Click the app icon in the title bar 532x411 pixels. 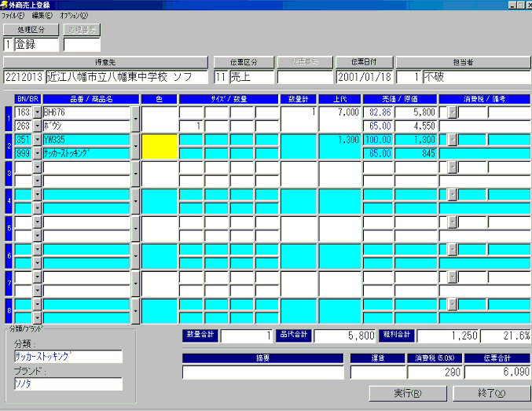pyautogui.click(x=5, y=5)
